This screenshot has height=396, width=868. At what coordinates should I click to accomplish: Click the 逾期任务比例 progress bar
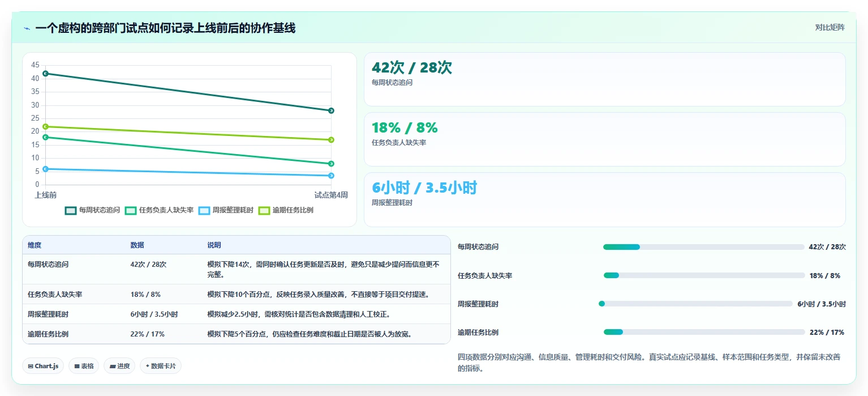pyautogui.click(x=704, y=332)
